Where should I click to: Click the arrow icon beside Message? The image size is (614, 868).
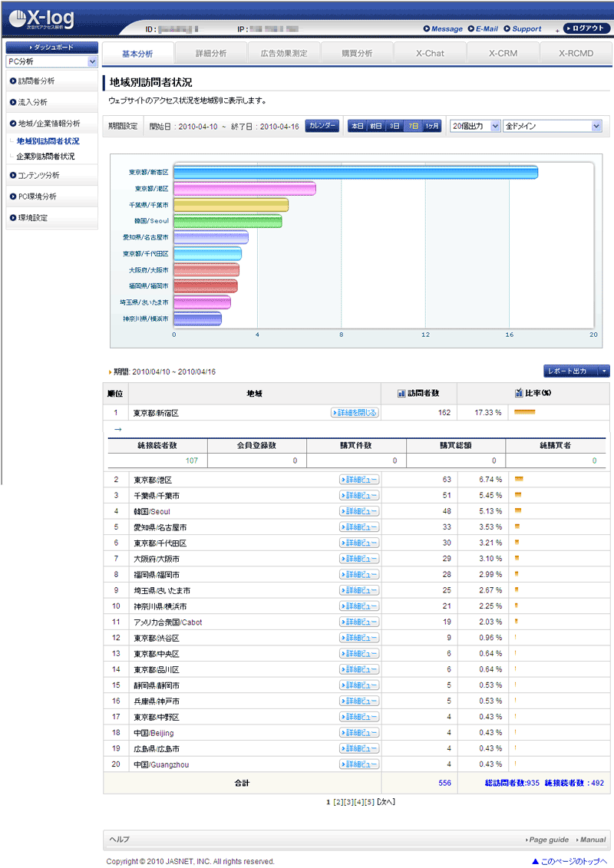[426, 29]
